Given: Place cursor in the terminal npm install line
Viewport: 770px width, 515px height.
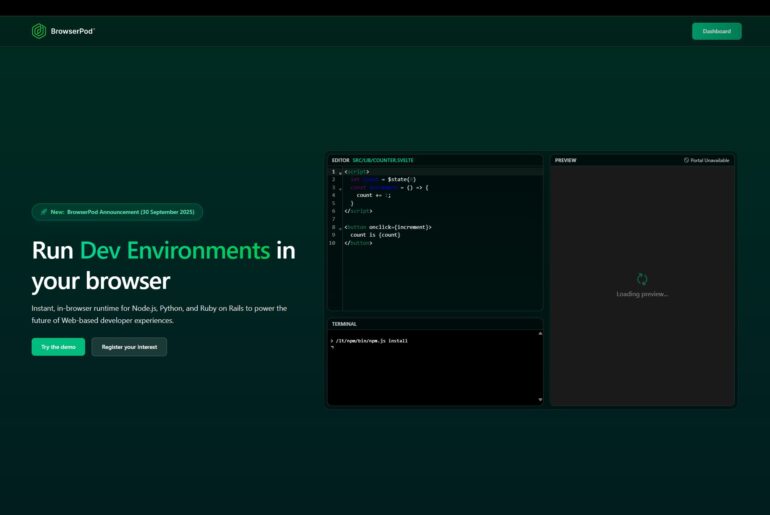Looking at the screenshot, I should [x=371, y=341].
